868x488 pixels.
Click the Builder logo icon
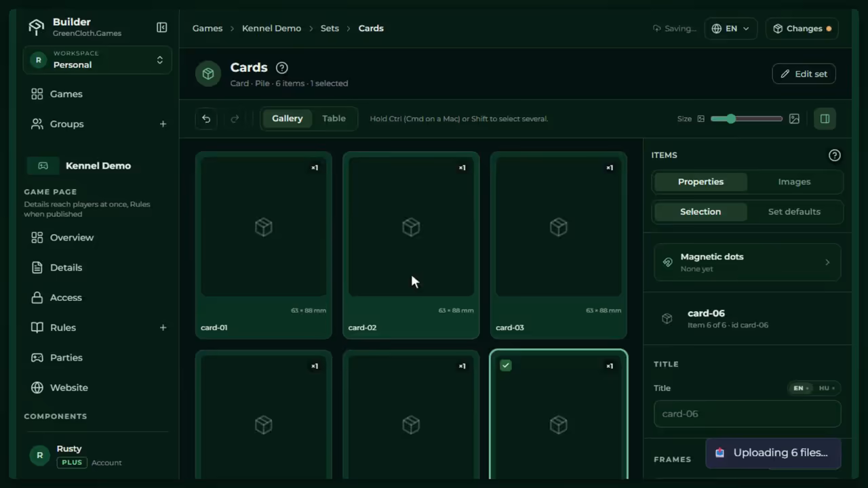pyautogui.click(x=36, y=27)
